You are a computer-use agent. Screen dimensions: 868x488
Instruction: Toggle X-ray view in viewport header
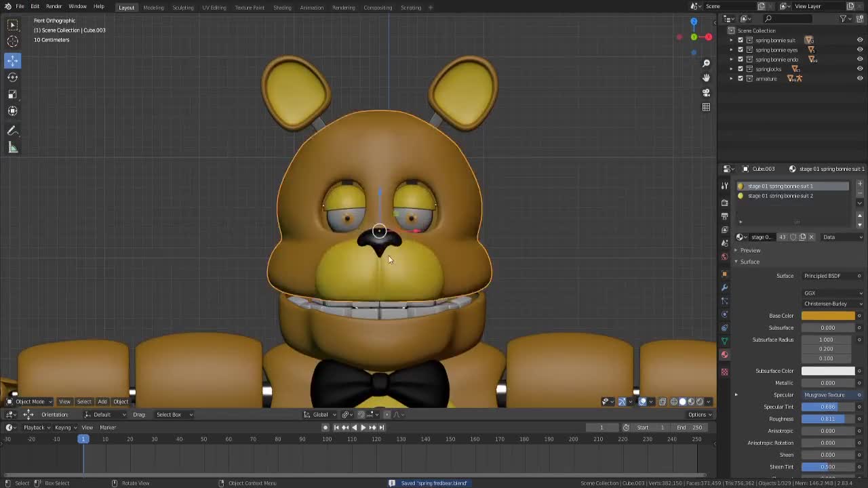coord(662,401)
